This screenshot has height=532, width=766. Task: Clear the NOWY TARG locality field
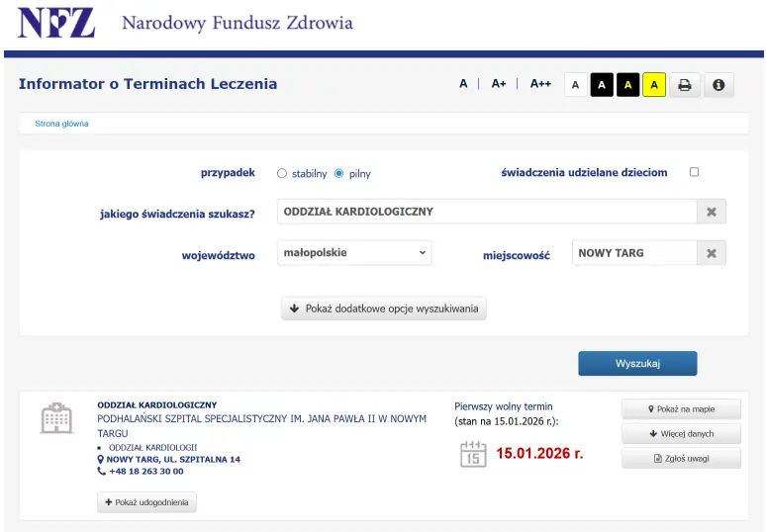(711, 253)
